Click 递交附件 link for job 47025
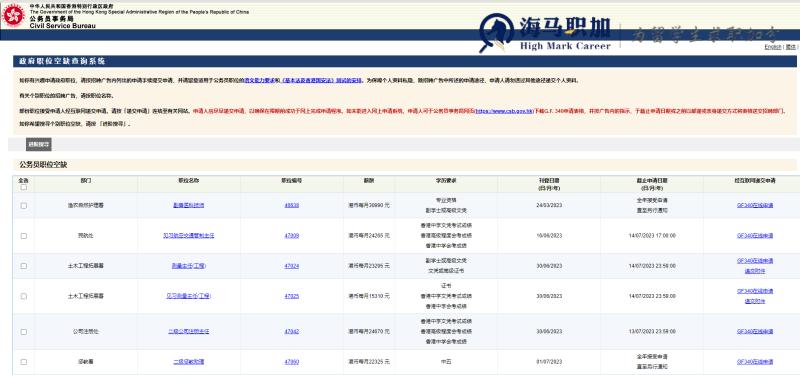The image size is (800, 375). click(755, 301)
